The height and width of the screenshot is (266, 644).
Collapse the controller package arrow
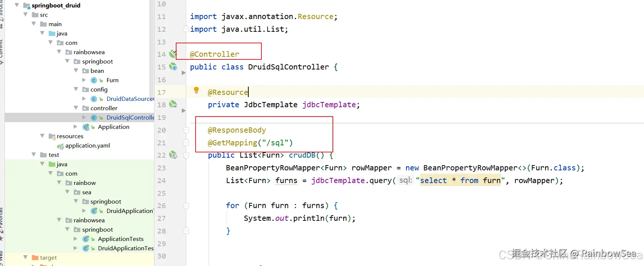76,108
